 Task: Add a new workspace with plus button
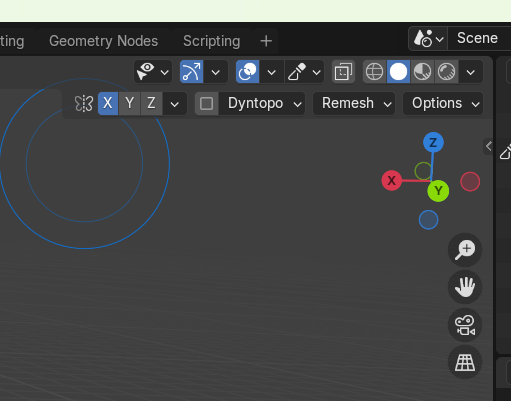click(266, 41)
